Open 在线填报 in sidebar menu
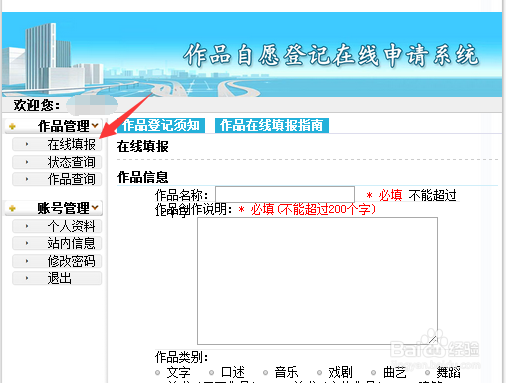 (x=57, y=144)
